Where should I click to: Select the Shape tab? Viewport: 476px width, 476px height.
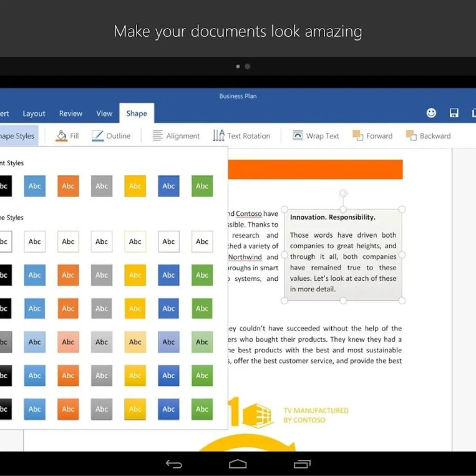pyautogui.click(x=136, y=113)
